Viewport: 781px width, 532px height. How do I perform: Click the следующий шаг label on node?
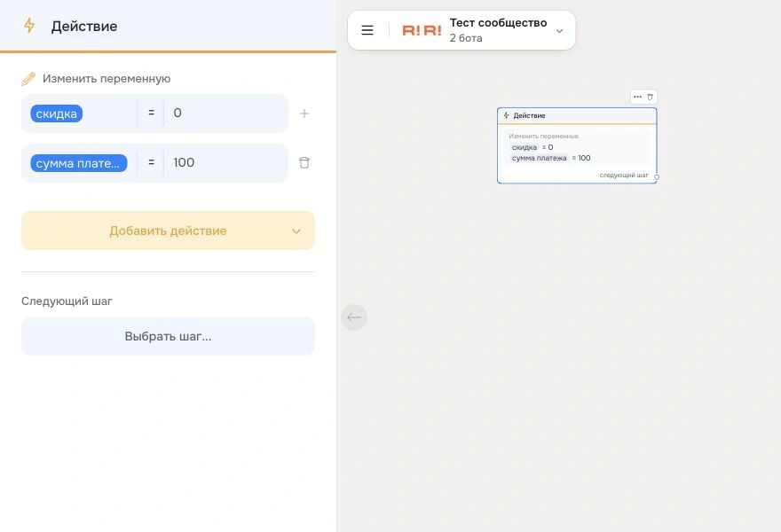tap(624, 176)
